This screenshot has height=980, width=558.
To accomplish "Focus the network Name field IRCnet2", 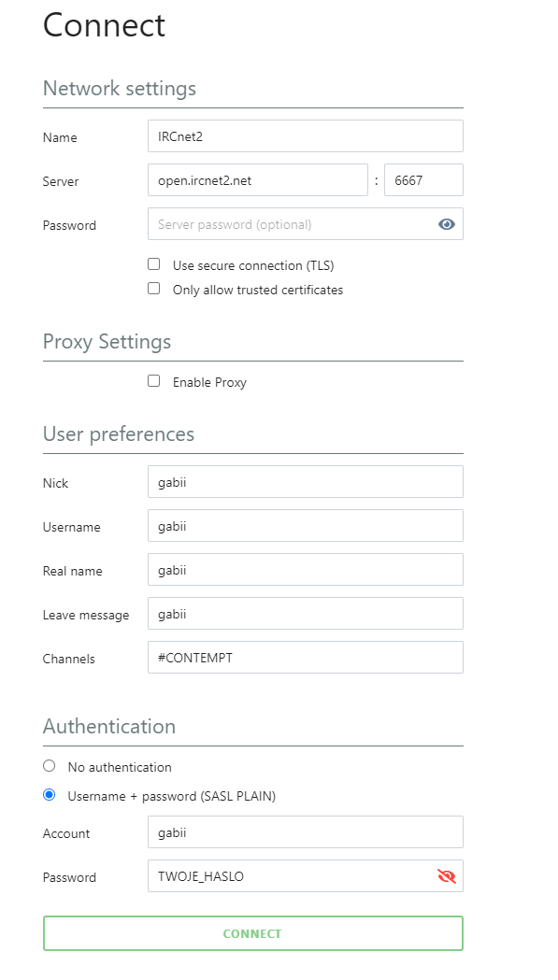I will 306,136.
